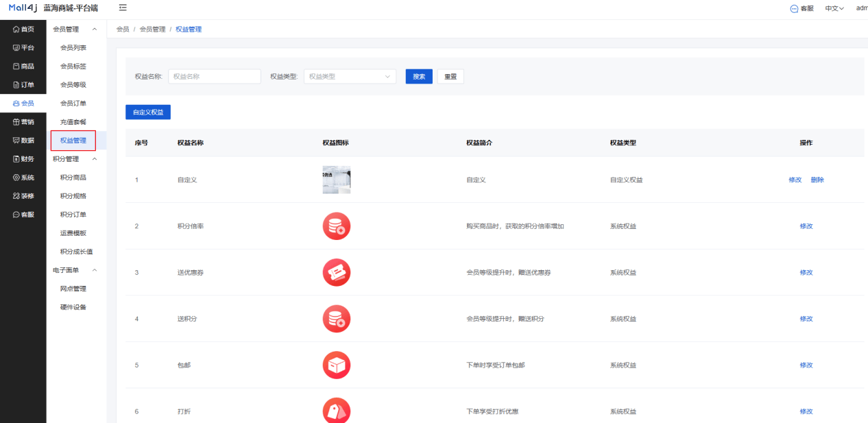868x423 pixels.
Task: Go to 积分订单 submenu item
Action: tap(73, 214)
